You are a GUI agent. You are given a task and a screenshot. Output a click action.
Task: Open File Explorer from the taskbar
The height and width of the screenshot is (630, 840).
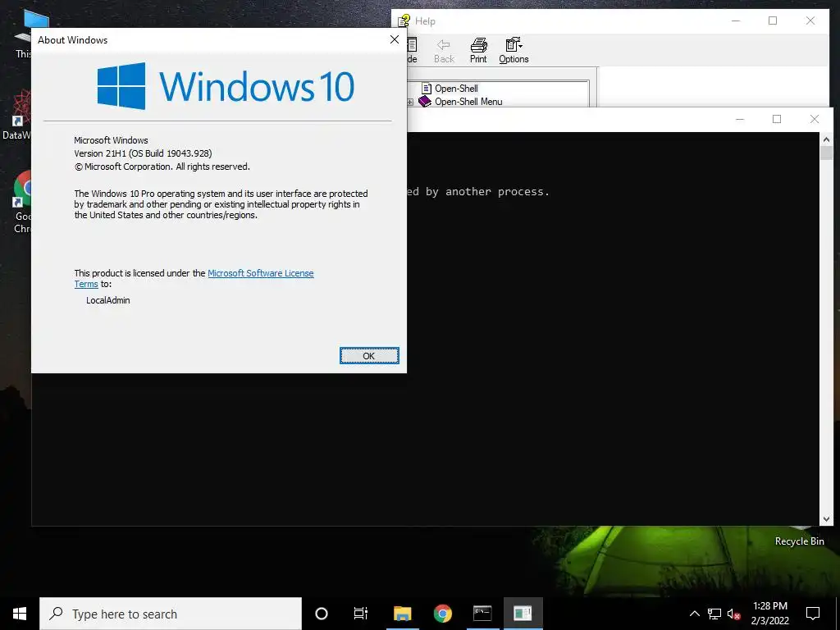402,614
